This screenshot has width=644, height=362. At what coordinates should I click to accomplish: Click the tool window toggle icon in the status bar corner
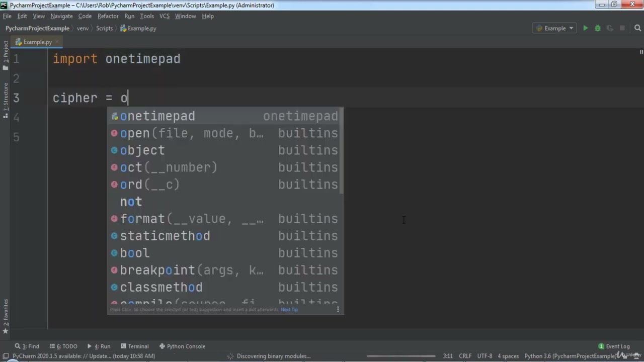coord(5,356)
